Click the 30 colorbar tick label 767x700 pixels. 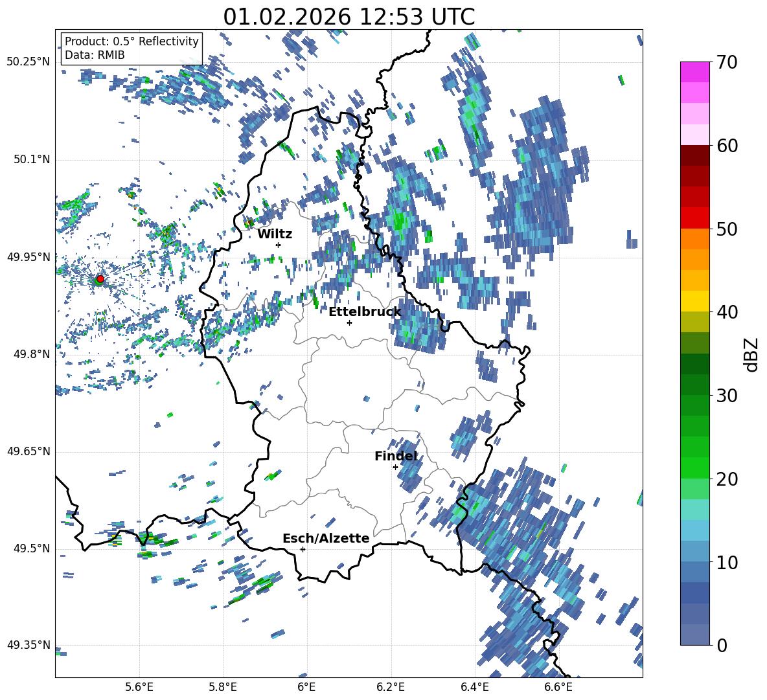pos(727,396)
